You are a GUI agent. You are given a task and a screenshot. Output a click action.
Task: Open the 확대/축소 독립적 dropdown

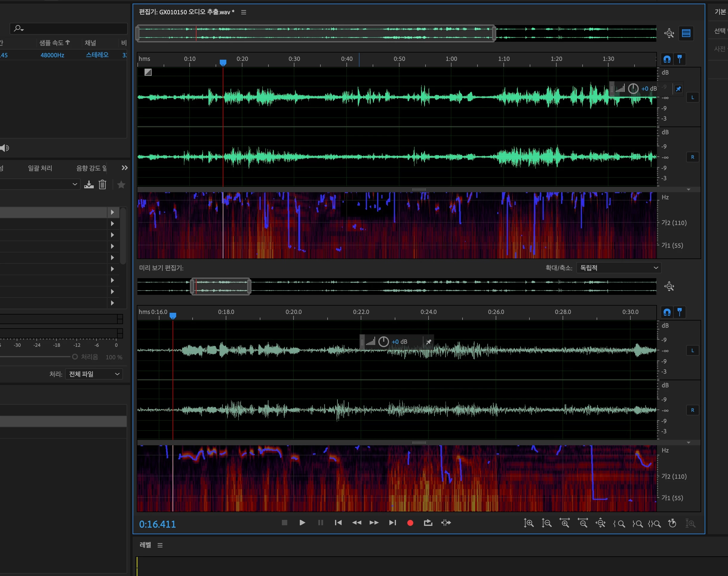pos(619,268)
